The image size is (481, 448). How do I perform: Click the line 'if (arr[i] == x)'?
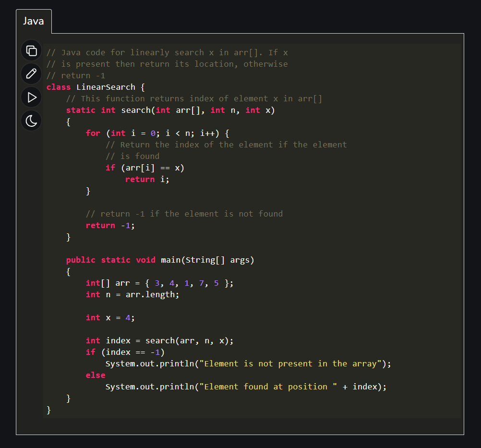[145, 168]
